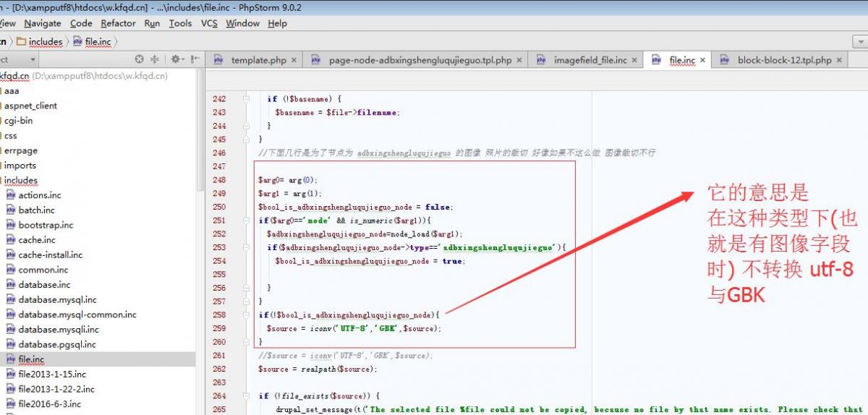
Task: Select database.mysql.inc in the project tree
Action: click(57, 299)
